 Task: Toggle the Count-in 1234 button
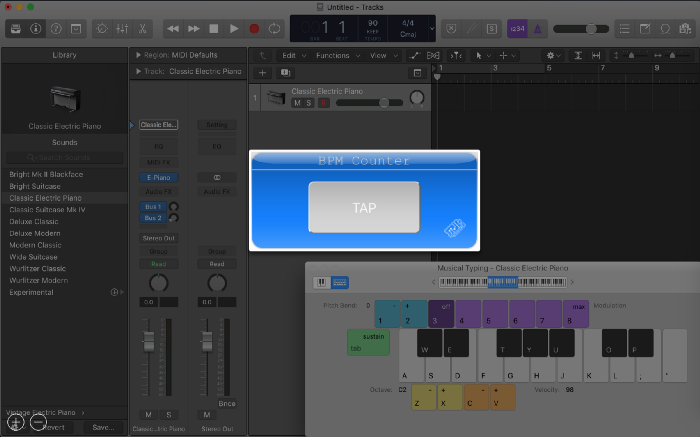pos(517,29)
